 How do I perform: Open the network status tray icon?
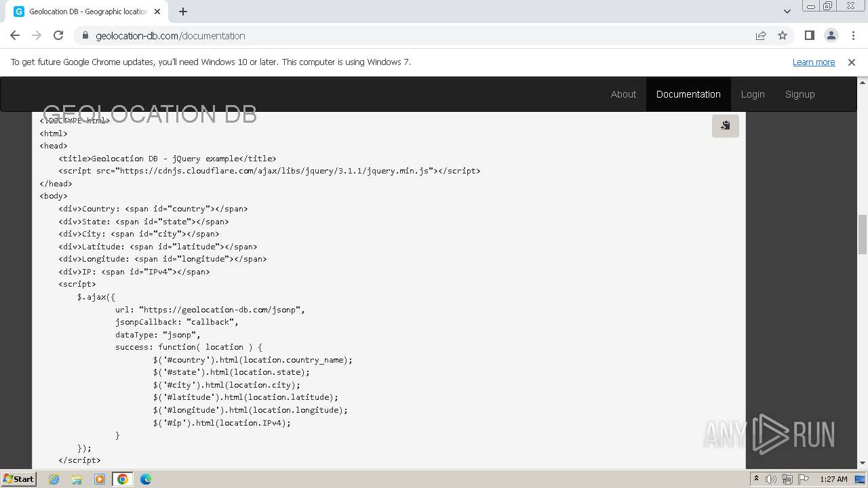coord(787,479)
